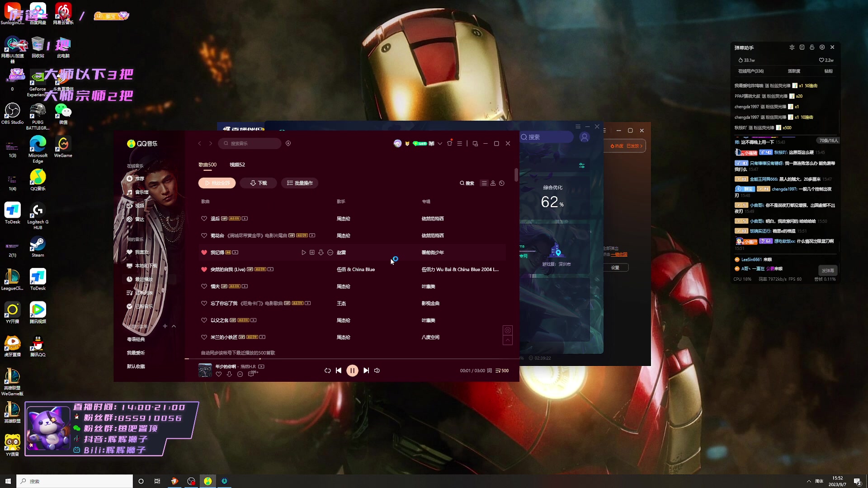Click the 搜索音乐 search field
This screenshot has width=868, height=488.
point(250,143)
